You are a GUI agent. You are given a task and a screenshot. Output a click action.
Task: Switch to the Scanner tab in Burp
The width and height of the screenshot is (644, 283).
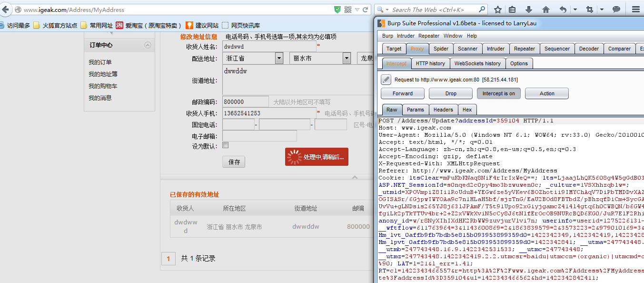pyautogui.click(x=467, y=49)
